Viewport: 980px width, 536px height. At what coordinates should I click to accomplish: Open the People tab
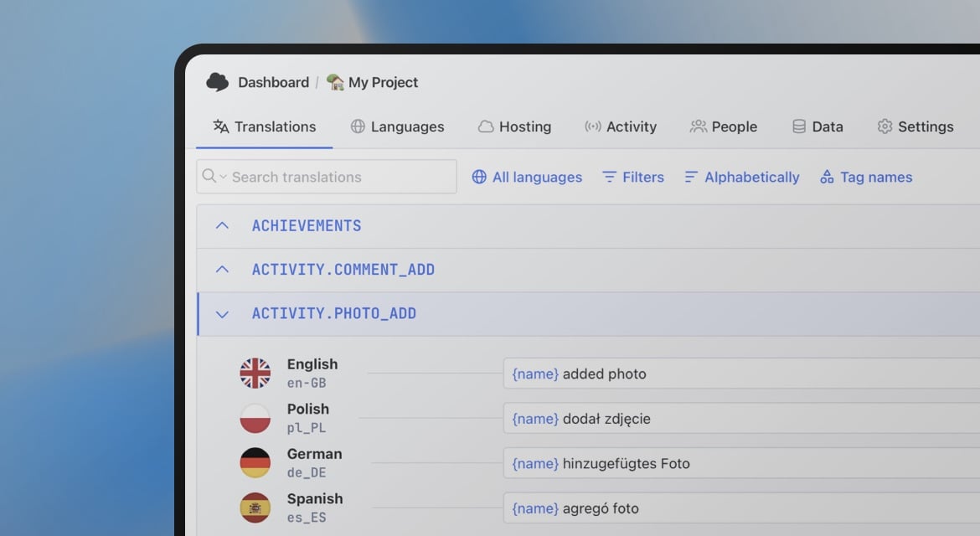point(724,126)
